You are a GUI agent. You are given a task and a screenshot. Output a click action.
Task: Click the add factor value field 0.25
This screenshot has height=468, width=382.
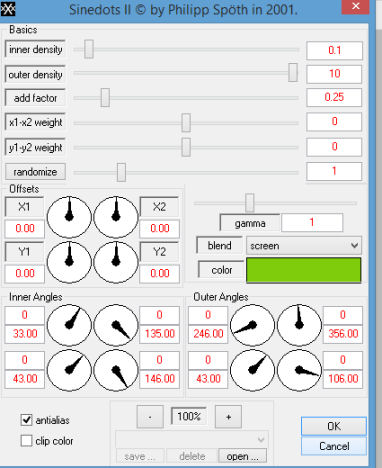[x=334, y=97]
